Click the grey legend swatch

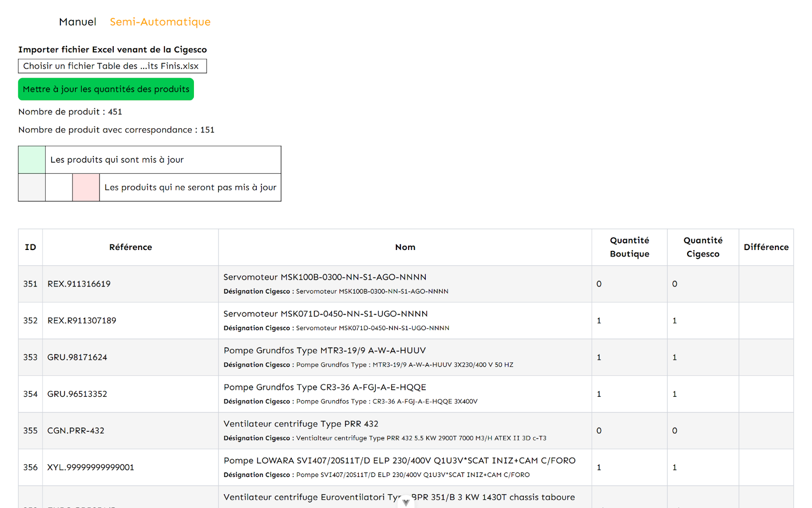click(32, 187)
